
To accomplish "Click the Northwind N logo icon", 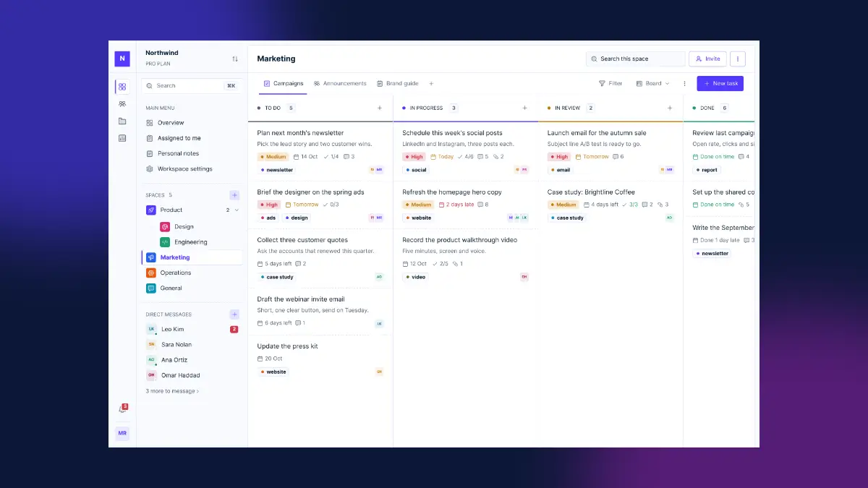I will [x=122, y=59].
